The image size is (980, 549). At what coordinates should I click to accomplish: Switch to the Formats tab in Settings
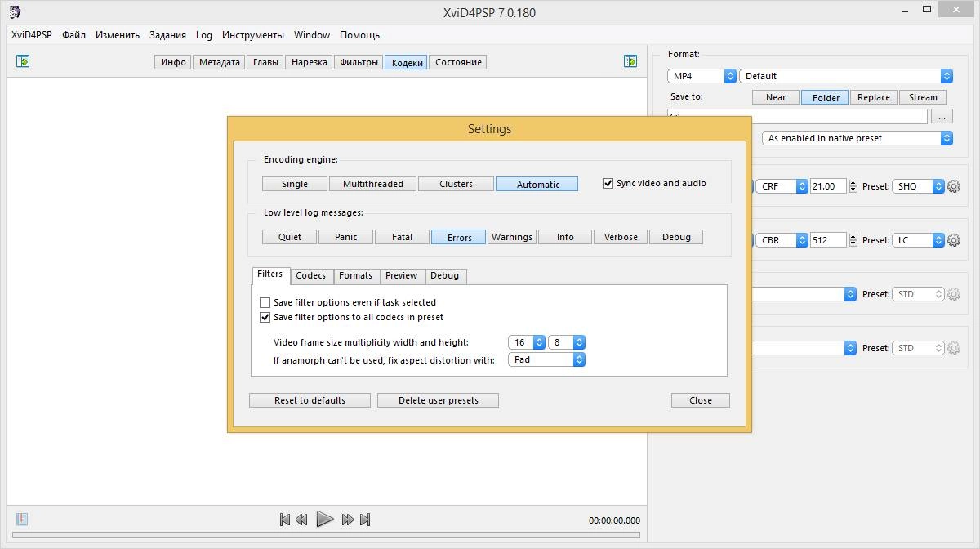coord(355,275)
